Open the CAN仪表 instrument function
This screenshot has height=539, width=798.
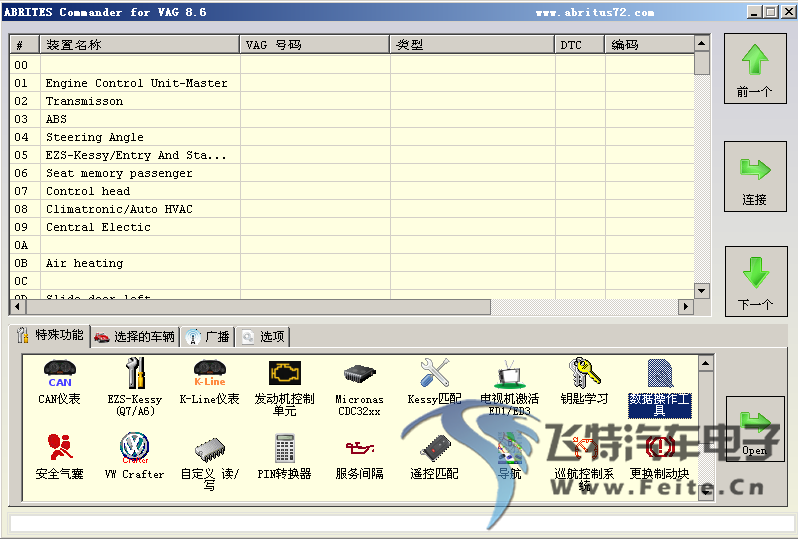60,382
